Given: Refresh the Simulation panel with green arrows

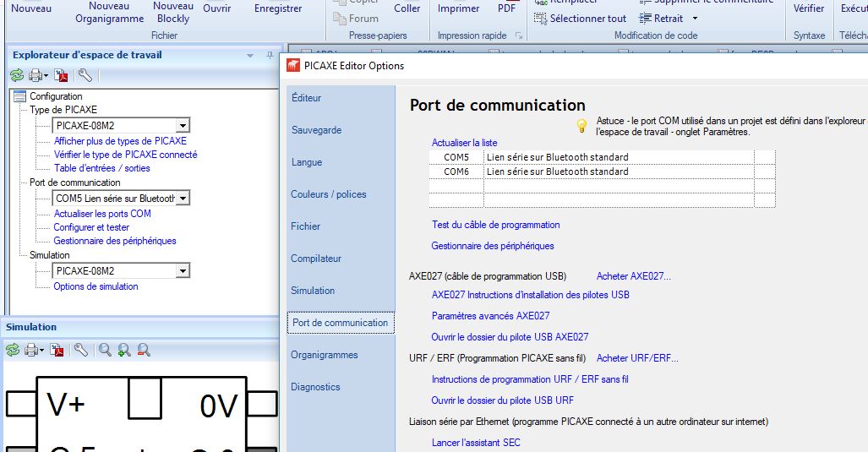Looking at the screenshot, I should 13,350.
